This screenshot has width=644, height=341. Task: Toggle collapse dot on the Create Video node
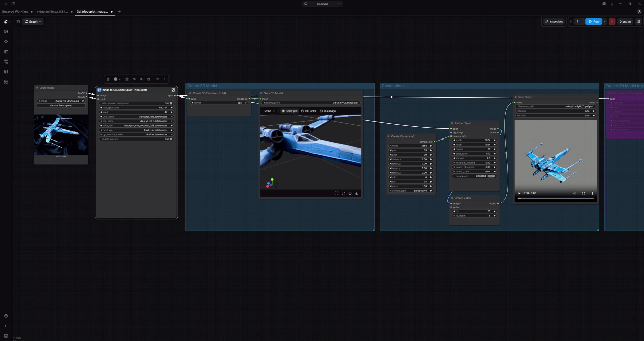tap(452, 198)
